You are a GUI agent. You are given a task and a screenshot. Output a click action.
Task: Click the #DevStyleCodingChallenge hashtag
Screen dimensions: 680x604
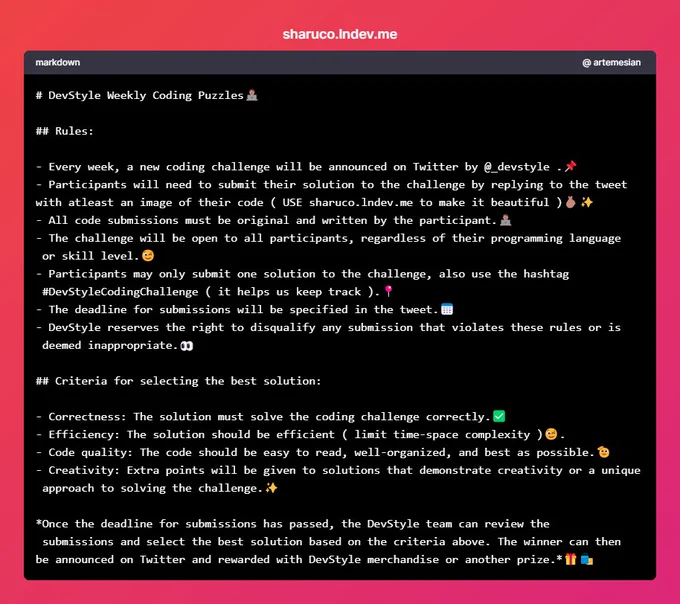pyautogui.click(x=120, y=292)
